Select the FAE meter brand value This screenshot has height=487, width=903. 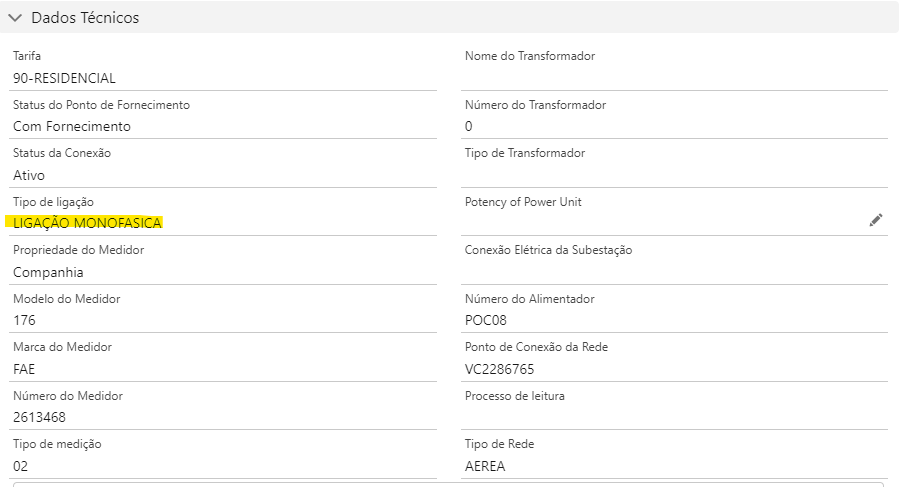(x=24, y=368)
